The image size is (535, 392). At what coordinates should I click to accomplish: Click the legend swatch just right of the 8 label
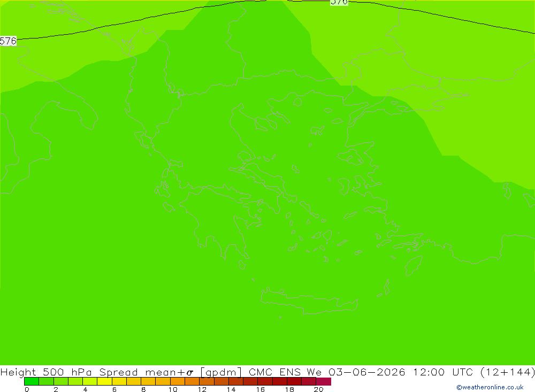click(148, 381)
